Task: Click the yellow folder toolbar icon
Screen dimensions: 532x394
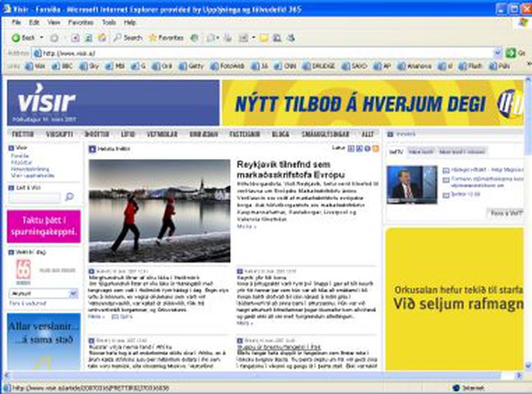Action: (x=263, y=37)
